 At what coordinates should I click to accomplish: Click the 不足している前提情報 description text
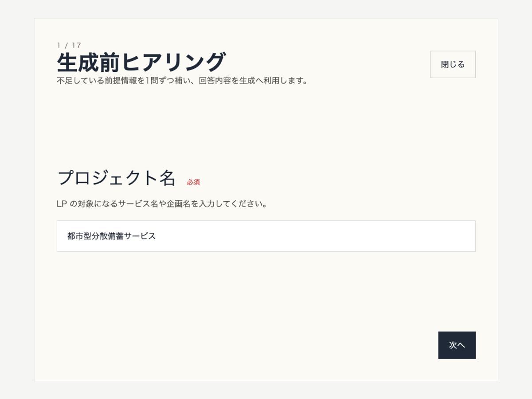pos(183,81)
